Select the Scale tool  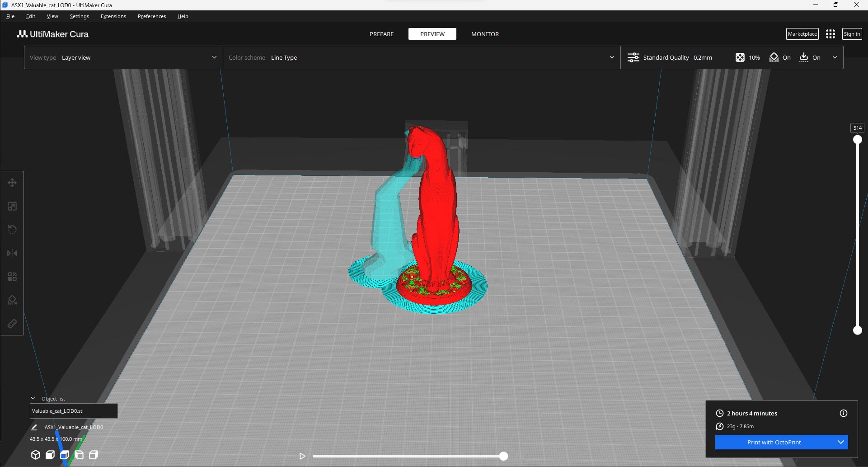click(12, 206)
